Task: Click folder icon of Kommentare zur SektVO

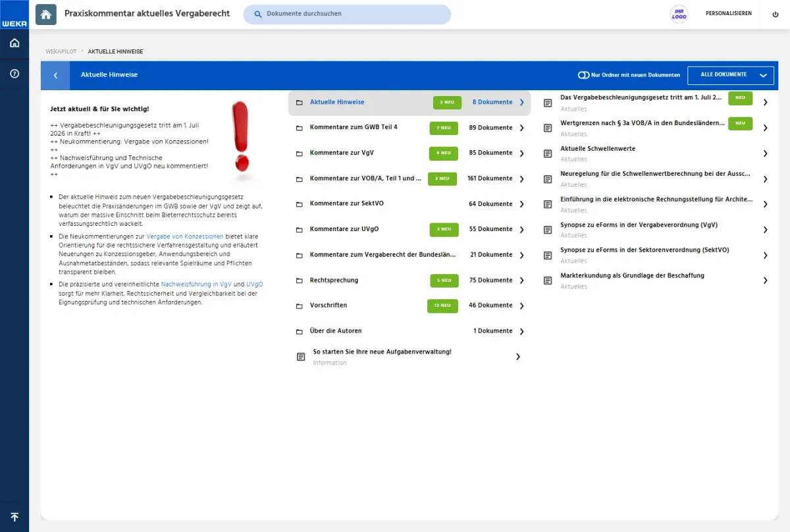Action: pos(300,204)
